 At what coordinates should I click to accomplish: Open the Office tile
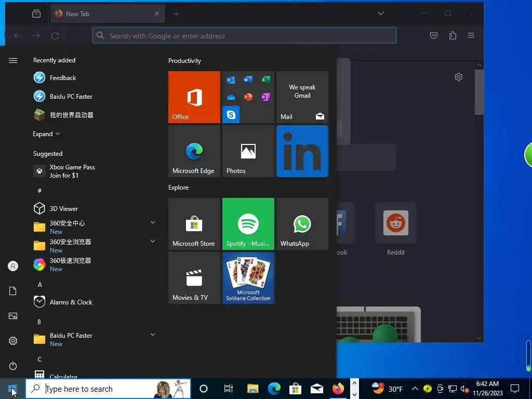[x=194, y=97]
